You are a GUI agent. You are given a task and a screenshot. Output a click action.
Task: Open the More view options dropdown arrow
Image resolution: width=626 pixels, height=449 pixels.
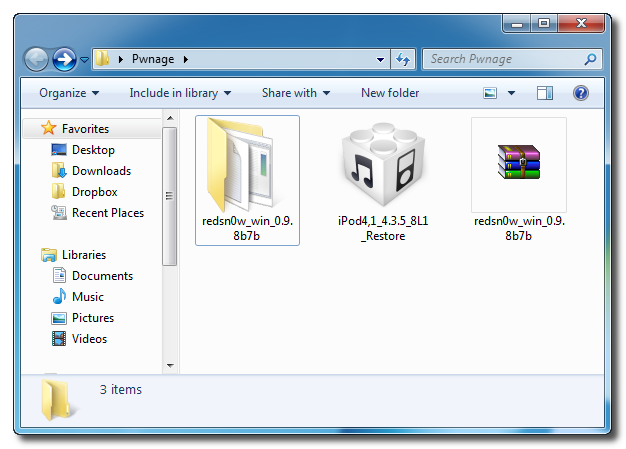511,93
